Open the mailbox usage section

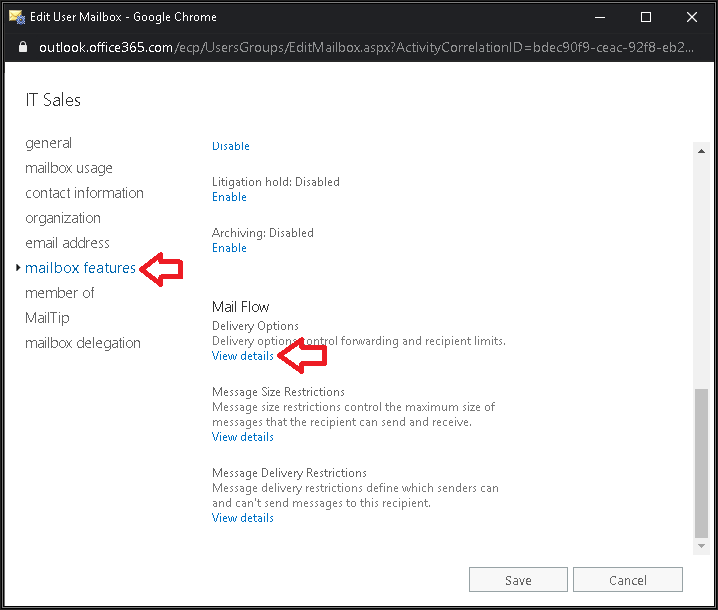pos(69,168)
